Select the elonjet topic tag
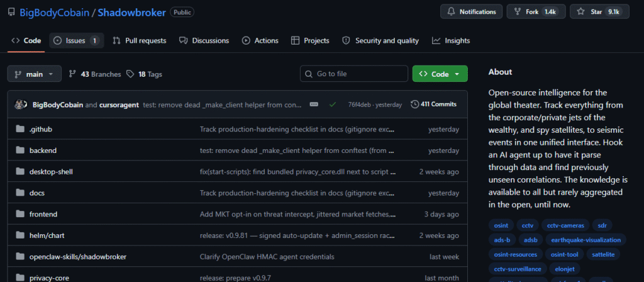Screen dimensions: 644x282 point(566,269)
